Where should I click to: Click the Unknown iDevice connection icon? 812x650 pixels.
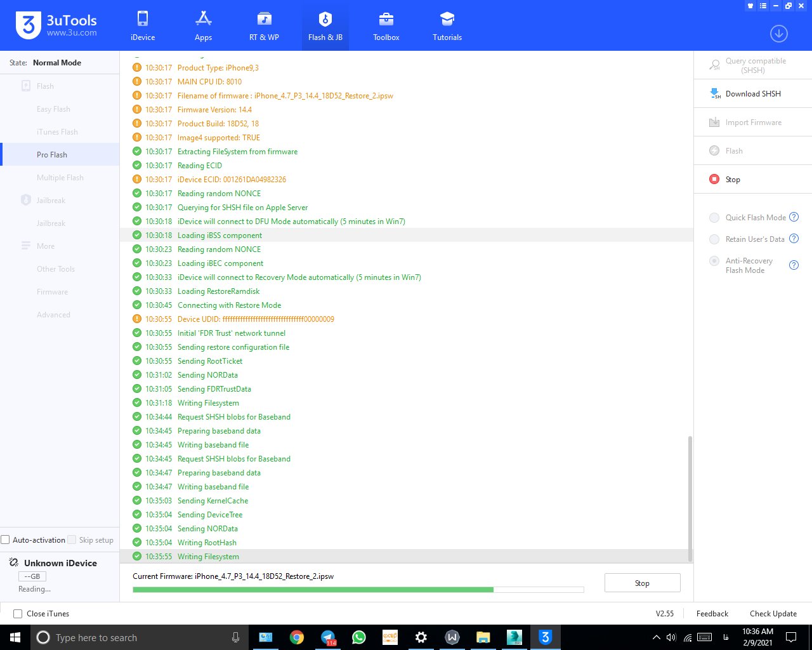[x=14, y=563]
